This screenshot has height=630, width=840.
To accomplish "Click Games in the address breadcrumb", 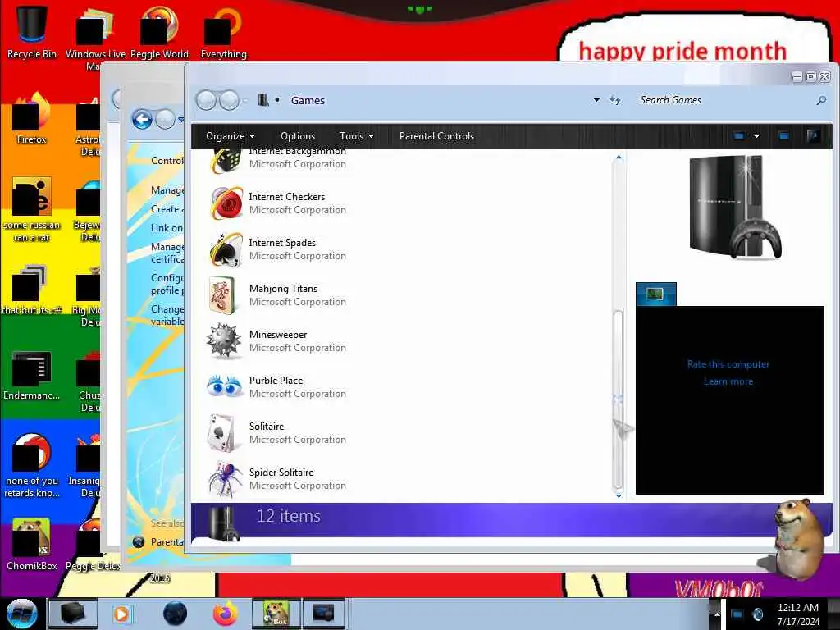I will (308, 100).
